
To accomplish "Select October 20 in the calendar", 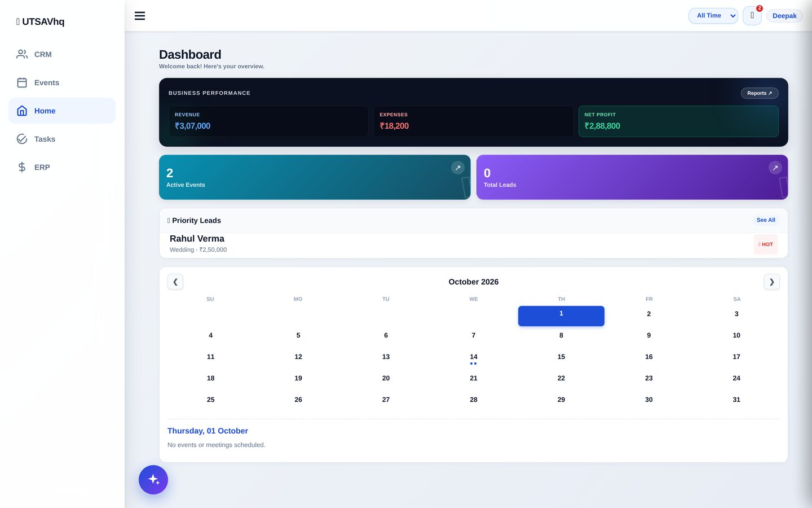I will [386, 378].
